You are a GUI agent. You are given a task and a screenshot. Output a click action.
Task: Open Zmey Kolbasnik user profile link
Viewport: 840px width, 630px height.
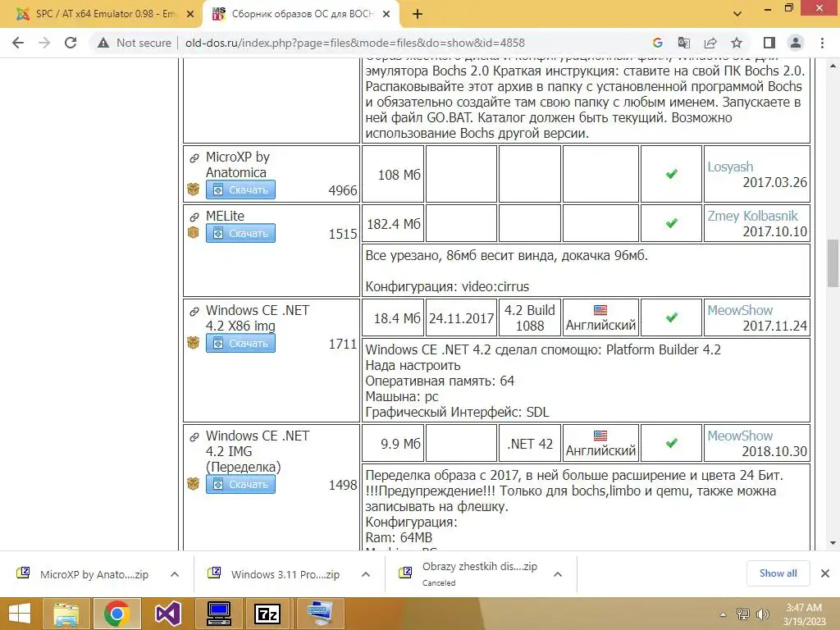click(752, 216)
